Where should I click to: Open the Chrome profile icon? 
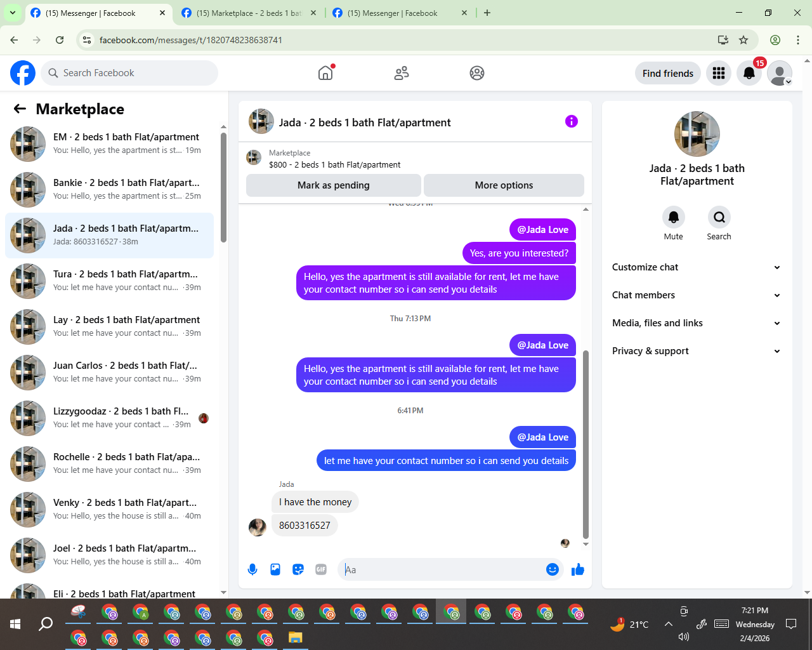[x=775, y=40]
